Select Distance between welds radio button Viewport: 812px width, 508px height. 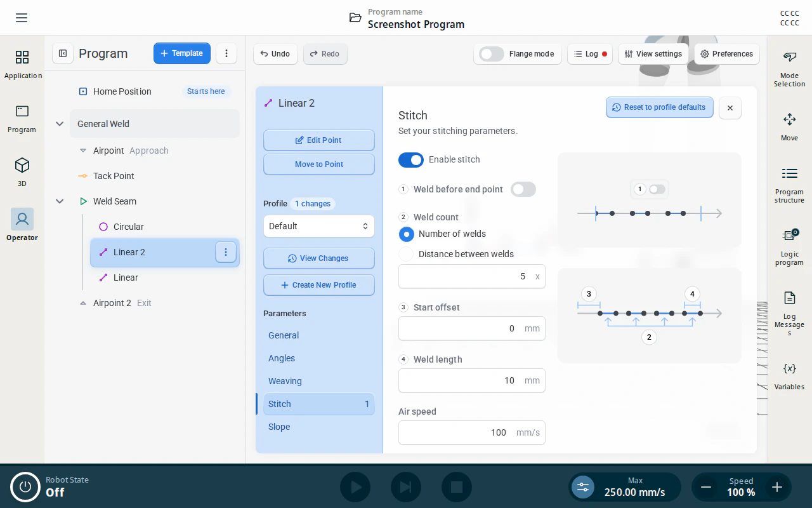click(406, 254)
